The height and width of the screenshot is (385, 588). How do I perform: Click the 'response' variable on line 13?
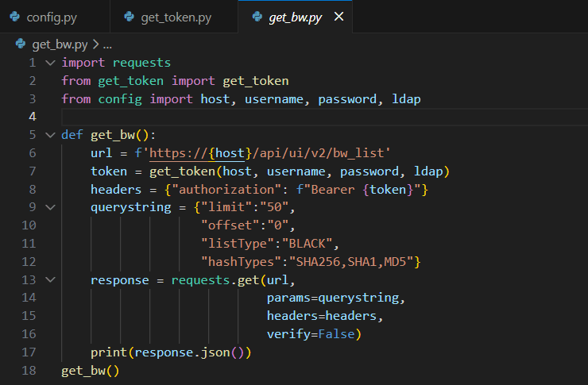120,280
